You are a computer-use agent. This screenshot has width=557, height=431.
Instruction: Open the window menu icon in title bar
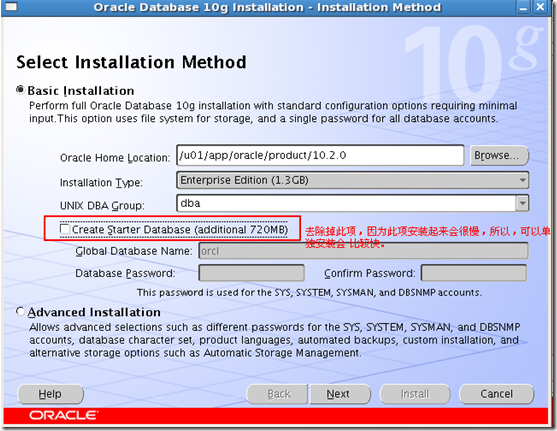pyautogui.click(x=10, y=6)
